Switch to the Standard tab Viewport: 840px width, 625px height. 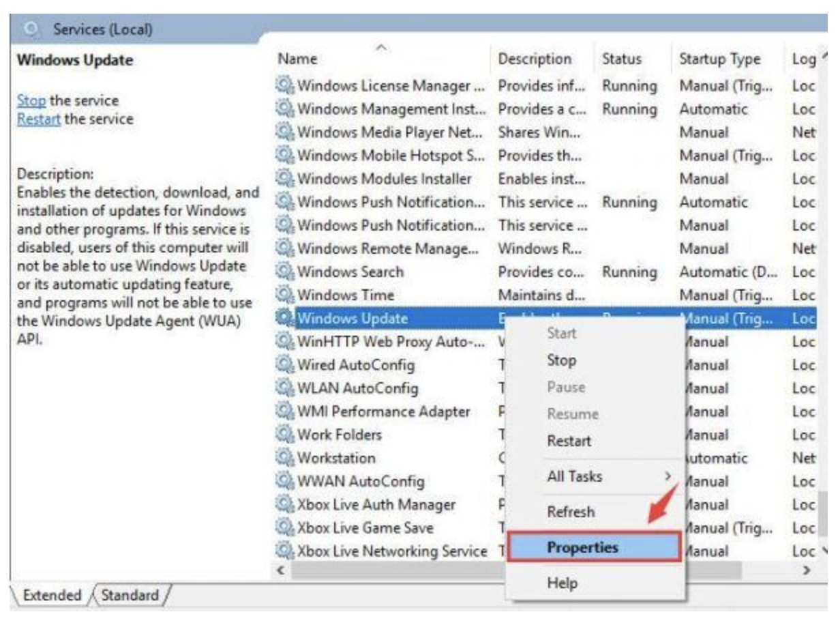tap(130, 594)
